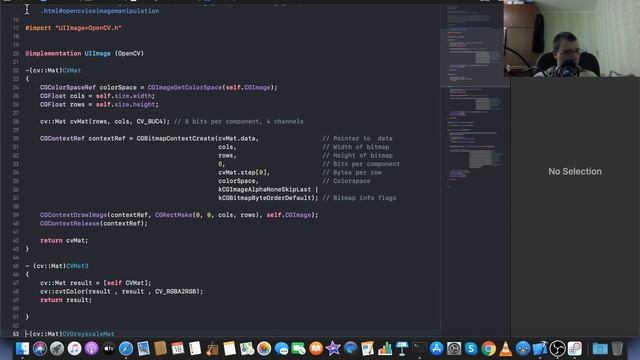Click CVGrayscaleMat method name
The height and width of the screenshot is (360, 640).
tap(88, 334)
